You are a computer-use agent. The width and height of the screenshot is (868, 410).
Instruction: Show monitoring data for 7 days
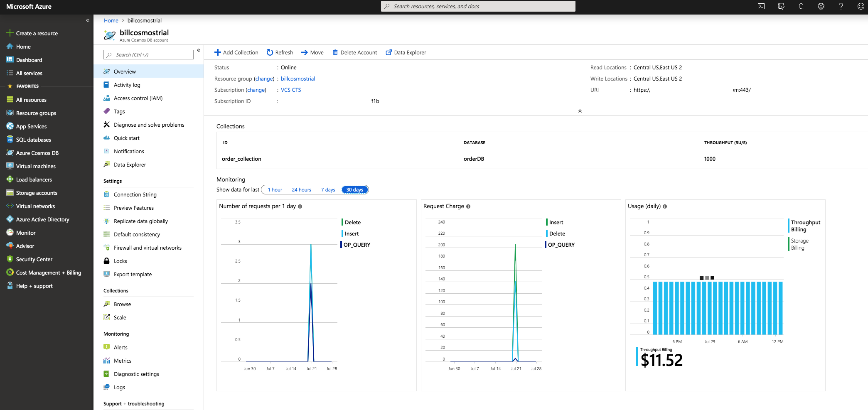(x=328, y=190)
